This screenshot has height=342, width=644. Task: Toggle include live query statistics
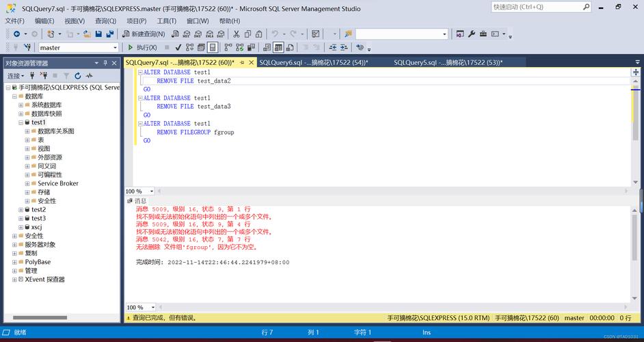pos(239,48)
